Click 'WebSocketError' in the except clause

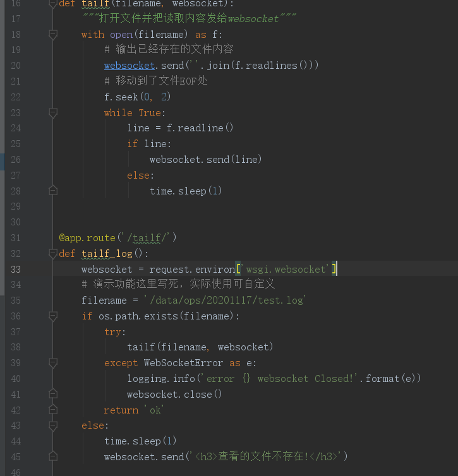click(183, 363)
